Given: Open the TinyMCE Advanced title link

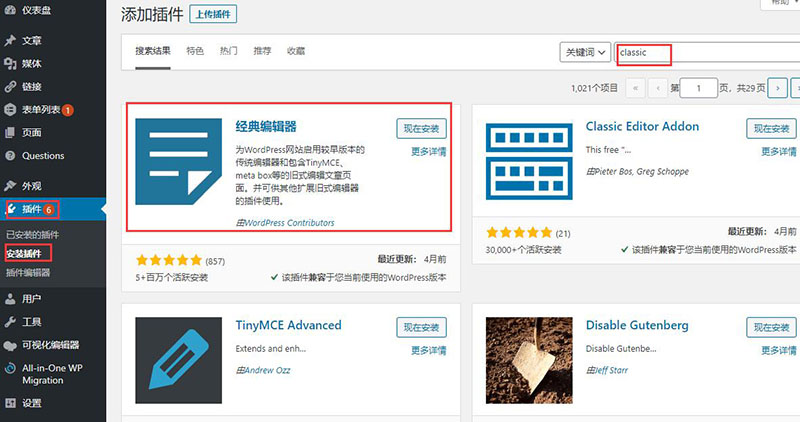Looking at the screenshot, I should click(x=288, y=326).
